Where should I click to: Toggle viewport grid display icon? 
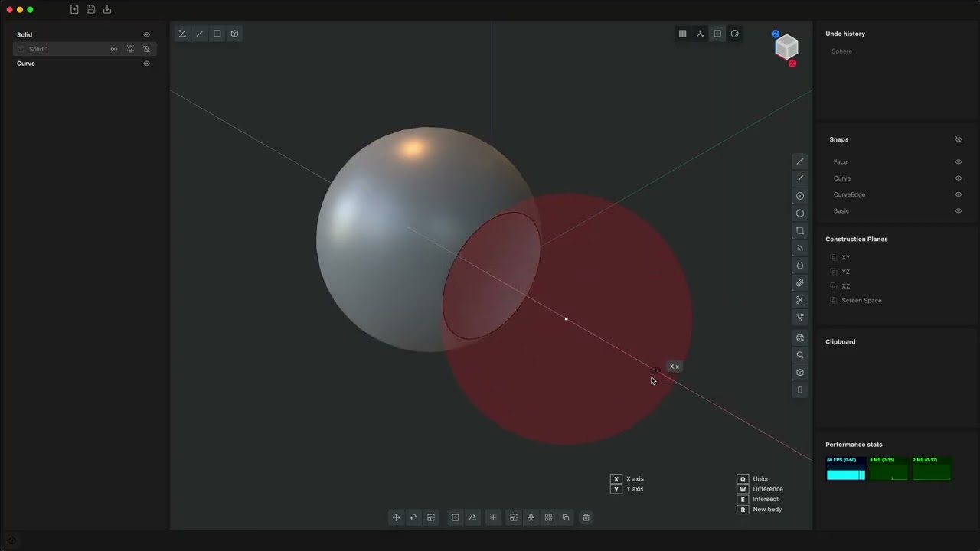coord(683,34)
